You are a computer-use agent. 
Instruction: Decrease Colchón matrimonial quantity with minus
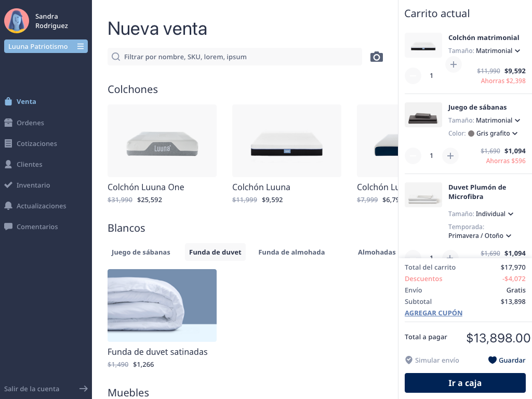tap(413, 76)
